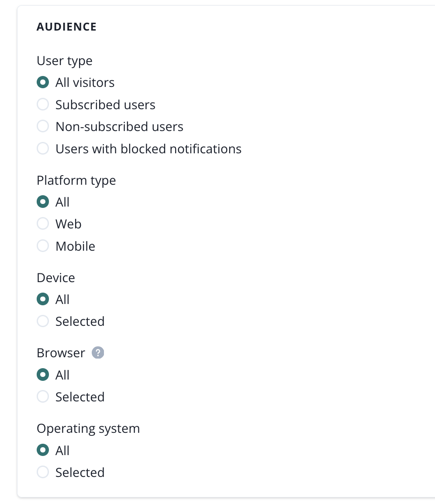Choose the Subscribed users option
Viewport: 435px width, 504px height.
pyautogui.click(x=43, y=105)
